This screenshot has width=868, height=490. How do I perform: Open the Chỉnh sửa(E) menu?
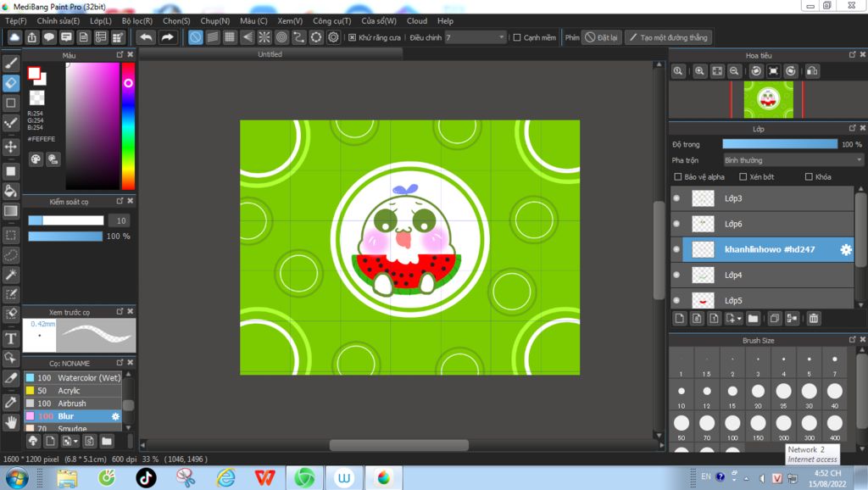58,21
